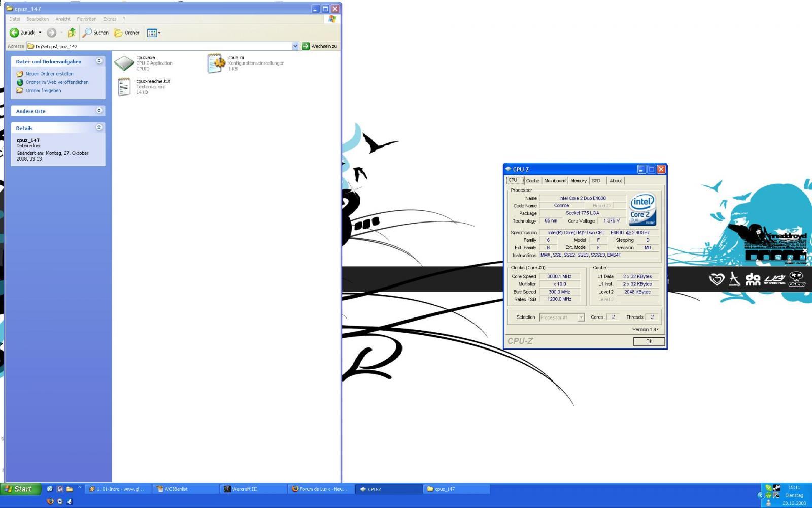Open the Favoriten menu
The width and height of the screenshot is (812, 508).
tap(87, 19)
